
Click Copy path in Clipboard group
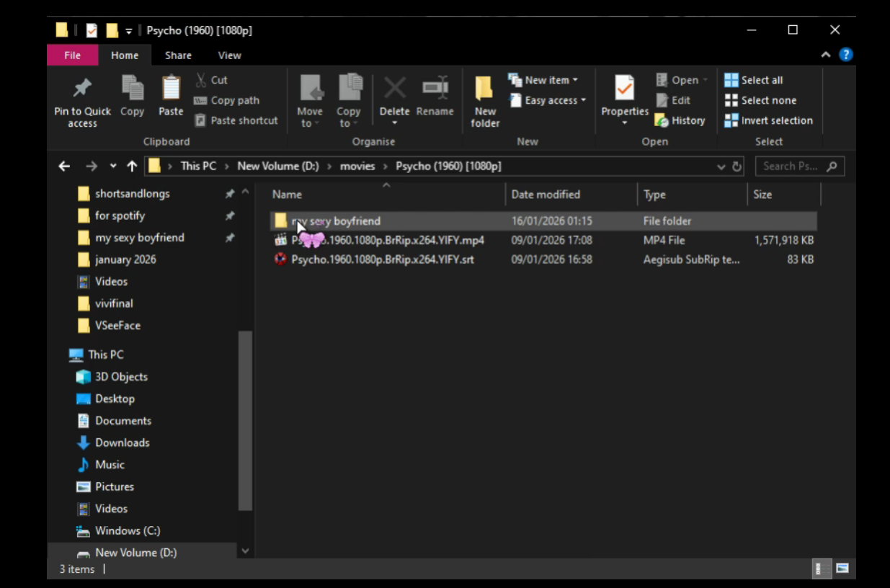coord(226,100)
